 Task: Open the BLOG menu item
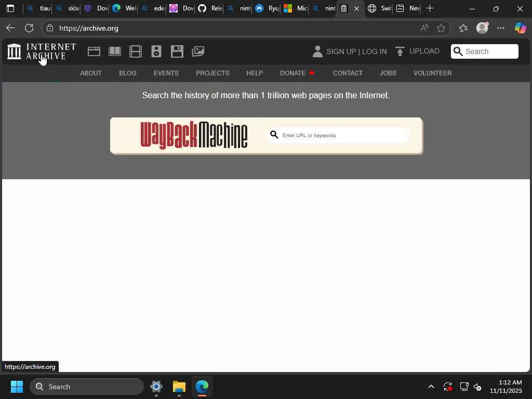(x=128, y=73)
